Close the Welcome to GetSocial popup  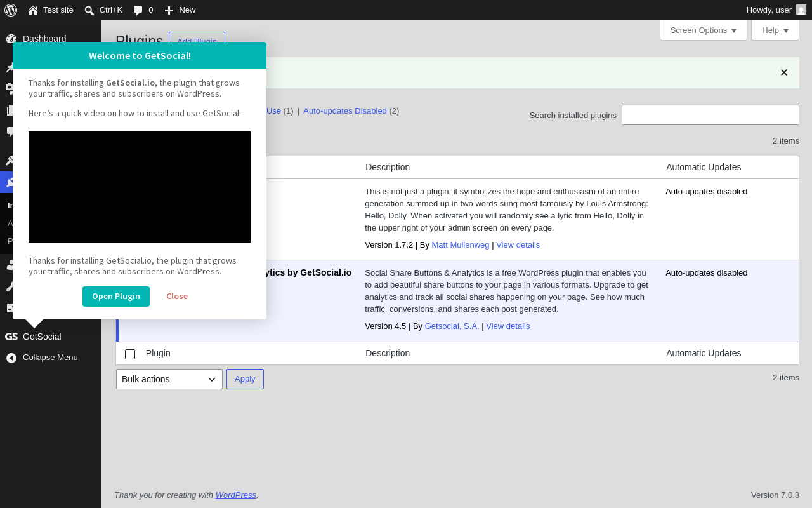click(x=177, y=297)
